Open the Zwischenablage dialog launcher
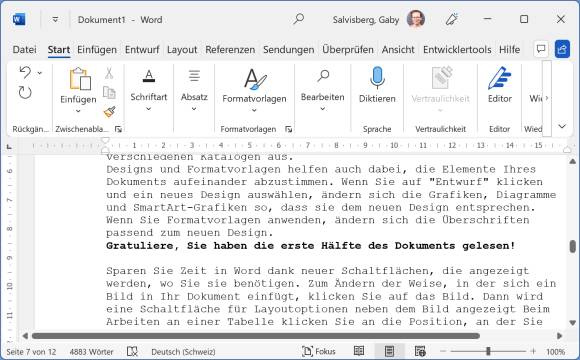This screenshot has width=580, height=360. 118,129
